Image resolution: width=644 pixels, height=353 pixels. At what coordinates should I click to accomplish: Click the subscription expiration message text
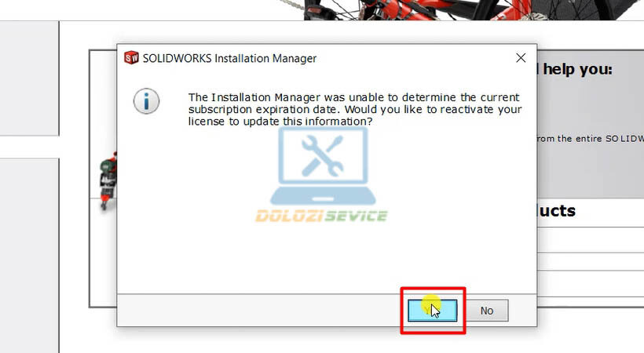[x=355, y=109]
